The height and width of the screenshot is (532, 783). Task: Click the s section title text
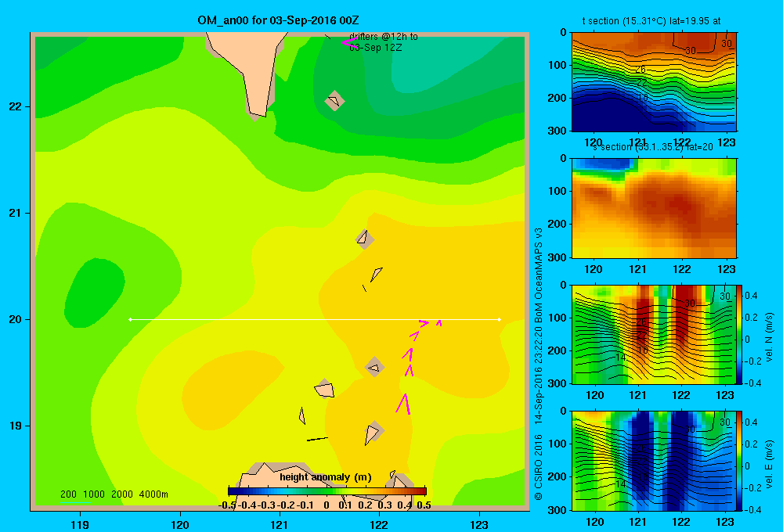coord(653,147)
